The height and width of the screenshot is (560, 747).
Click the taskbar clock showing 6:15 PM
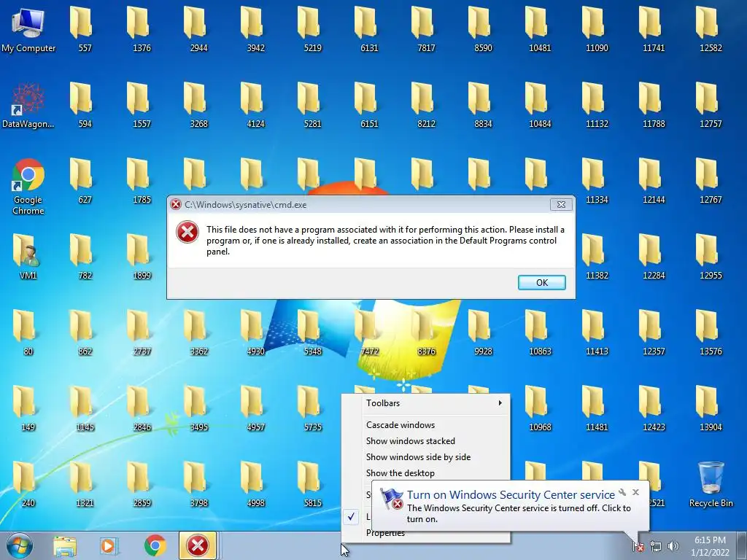(710, 546)
